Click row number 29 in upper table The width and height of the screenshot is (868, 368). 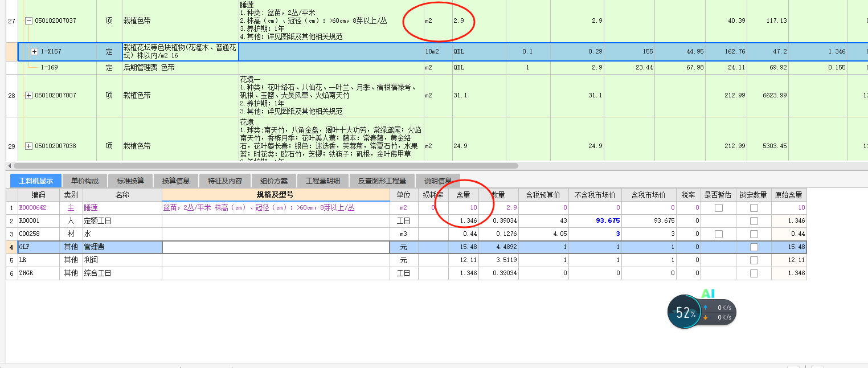point(11,146)
